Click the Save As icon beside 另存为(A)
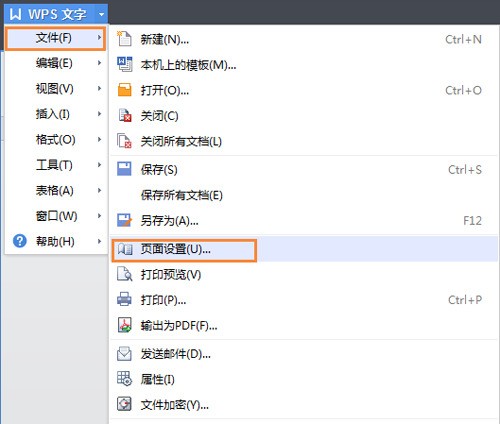The width and height of the screenshot is (500, 424). click(124, 220)
